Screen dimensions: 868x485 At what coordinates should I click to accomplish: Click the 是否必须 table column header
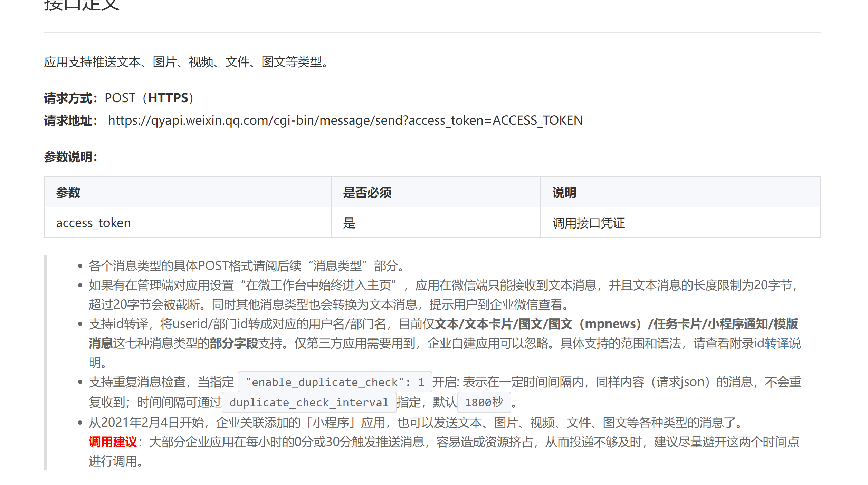click(367, 193)
